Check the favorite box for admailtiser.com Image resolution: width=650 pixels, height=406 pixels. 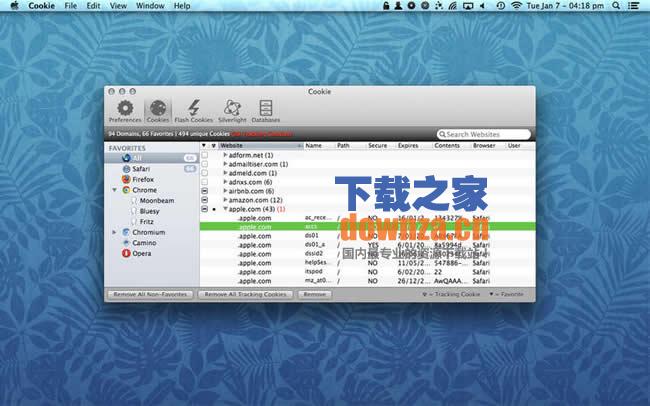[x=204, y=164]
